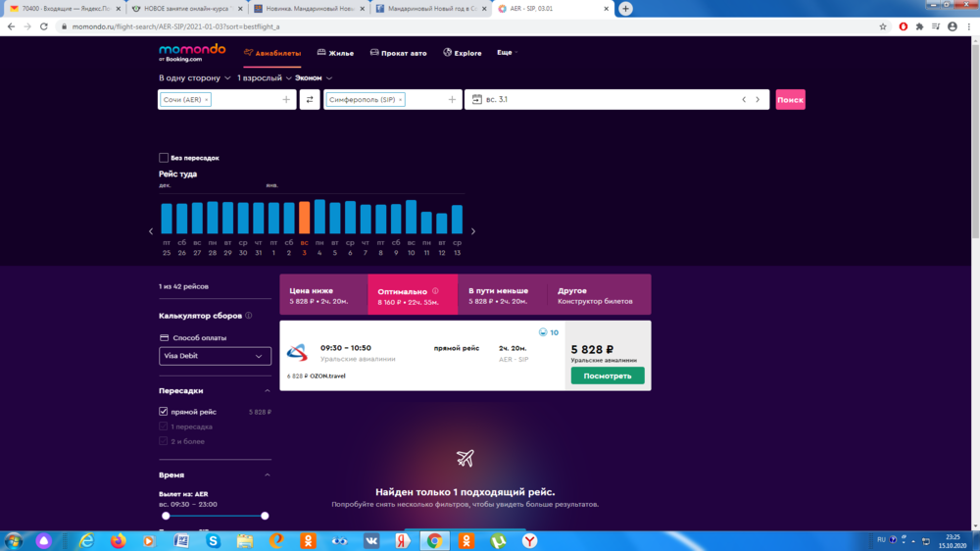
Task: Collapse the Время filter section
Action: pyautogui.click(x=268, y=475)
